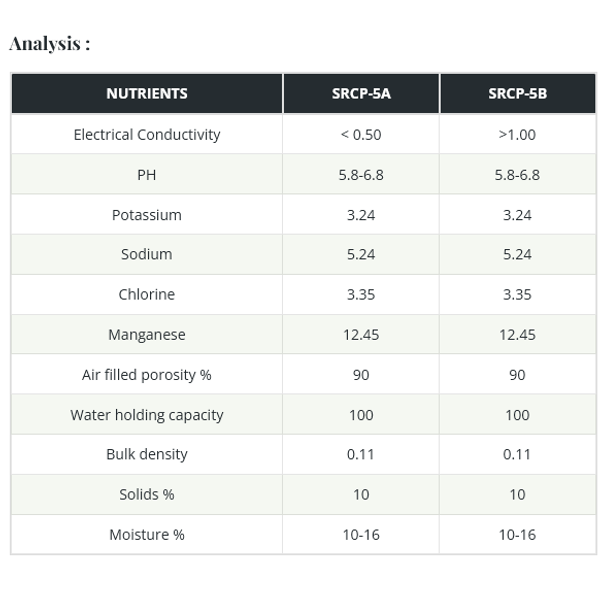
Task: Select the Moisture % row label
Action: pos(147,535)
